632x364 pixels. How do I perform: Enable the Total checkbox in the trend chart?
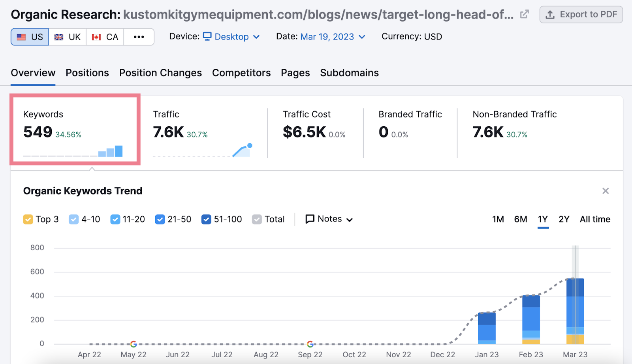coord(257,219)
